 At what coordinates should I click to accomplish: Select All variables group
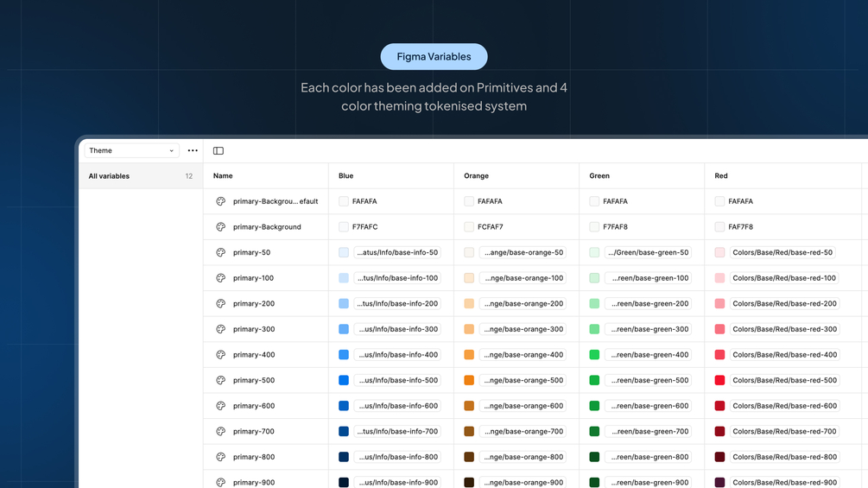141,176
